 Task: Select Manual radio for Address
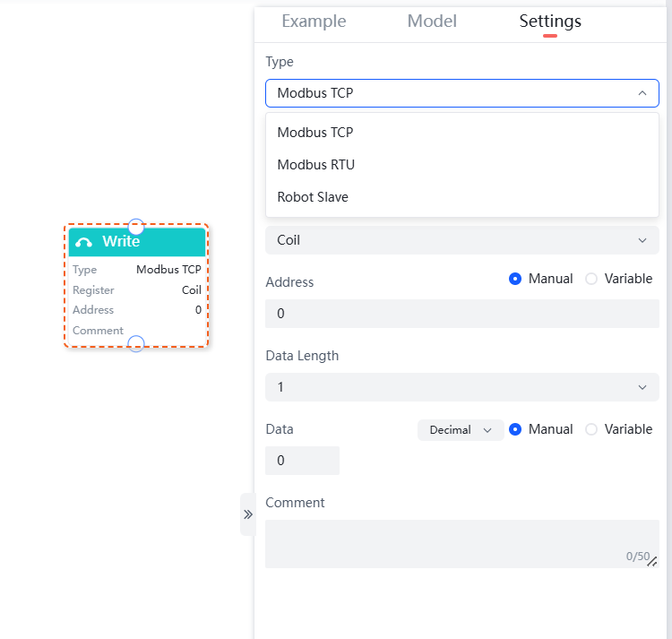click(515, 279)
